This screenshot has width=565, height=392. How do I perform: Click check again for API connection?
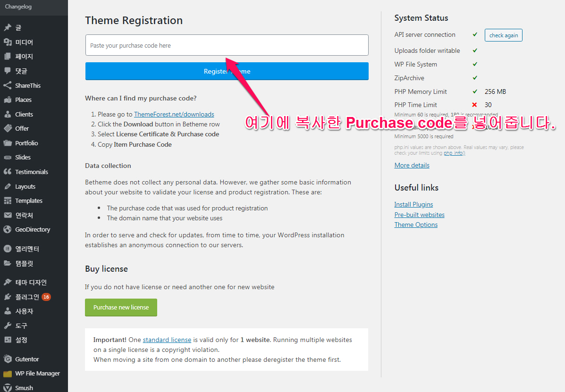tap(503, 35)
